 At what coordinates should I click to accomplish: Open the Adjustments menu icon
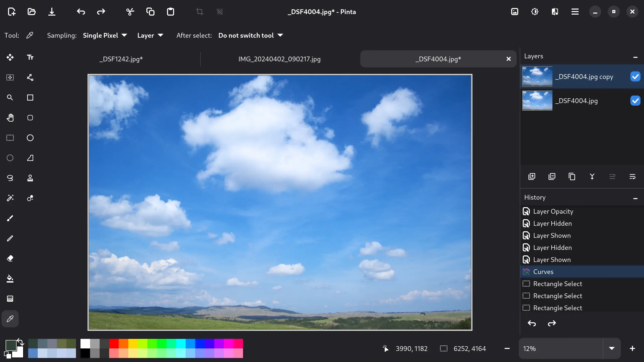tap(535, 12)
